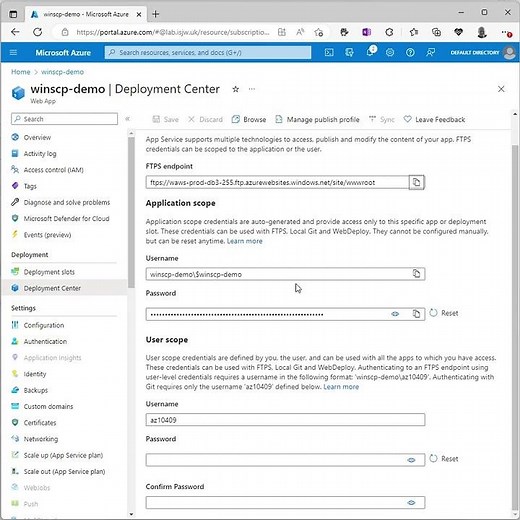This screenshot has width=520, height=520.
Task: Collapse the resource menu sidebar
Action: [127, 119]
